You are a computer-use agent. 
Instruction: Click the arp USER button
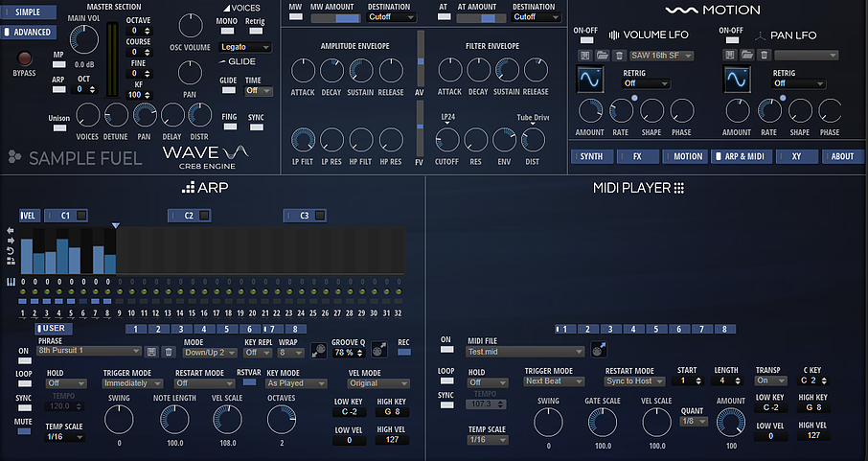pos(54,329)
